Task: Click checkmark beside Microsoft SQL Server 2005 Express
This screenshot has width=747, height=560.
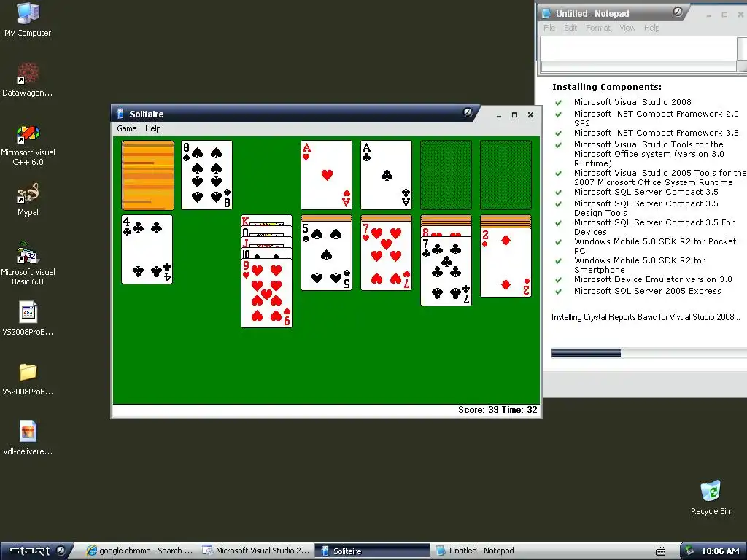Action: pos(558,292)
